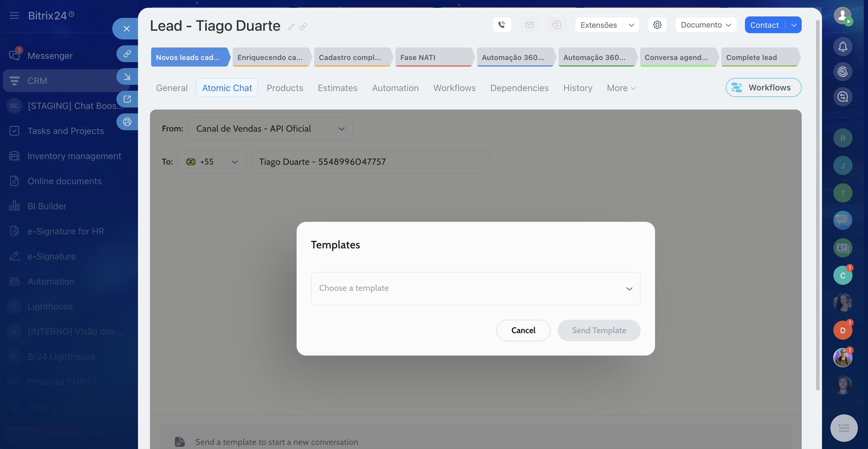The width and height of the screenshot is (868, 449).
Task: Open the Messenger icon in left menu
Action: coord(14,55)
